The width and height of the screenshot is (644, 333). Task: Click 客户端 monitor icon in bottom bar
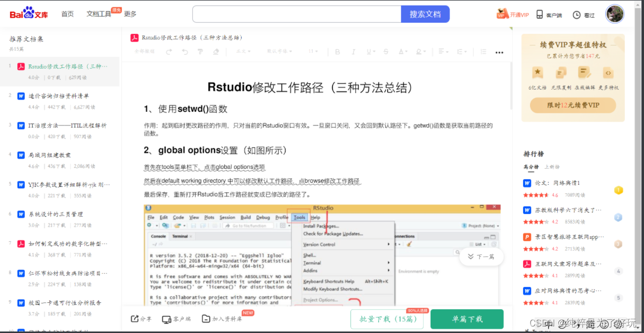(166, 319)
